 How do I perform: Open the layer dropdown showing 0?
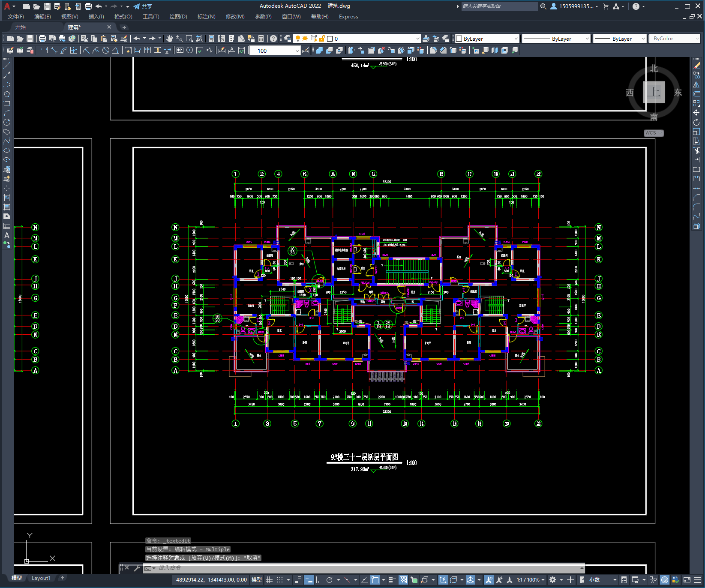tap(357, 39)
